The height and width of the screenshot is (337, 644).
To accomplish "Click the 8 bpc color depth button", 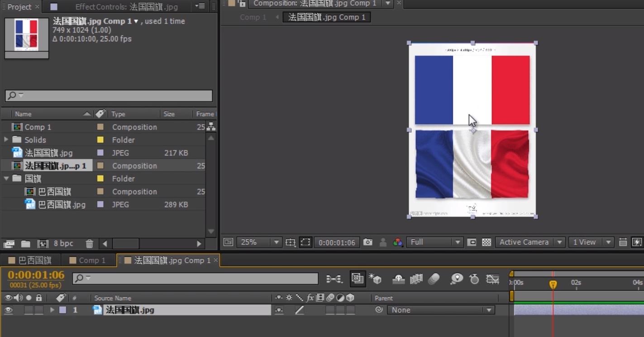I will (x=63, y=244).
